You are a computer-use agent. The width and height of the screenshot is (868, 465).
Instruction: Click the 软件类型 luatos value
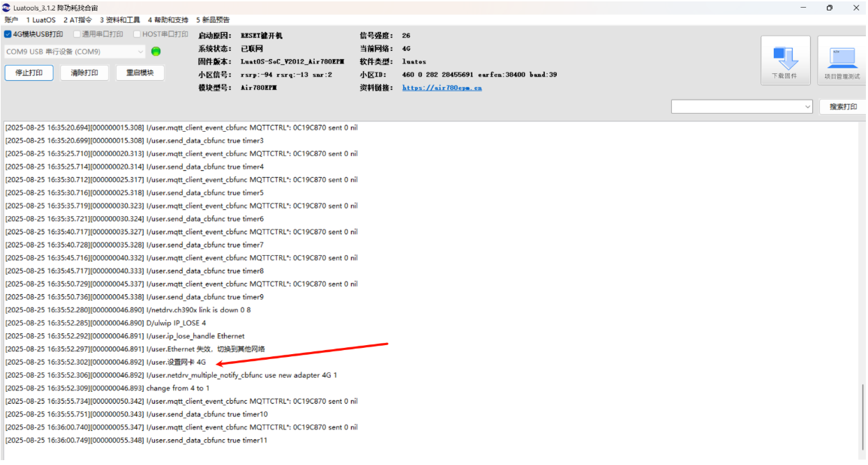414,61
